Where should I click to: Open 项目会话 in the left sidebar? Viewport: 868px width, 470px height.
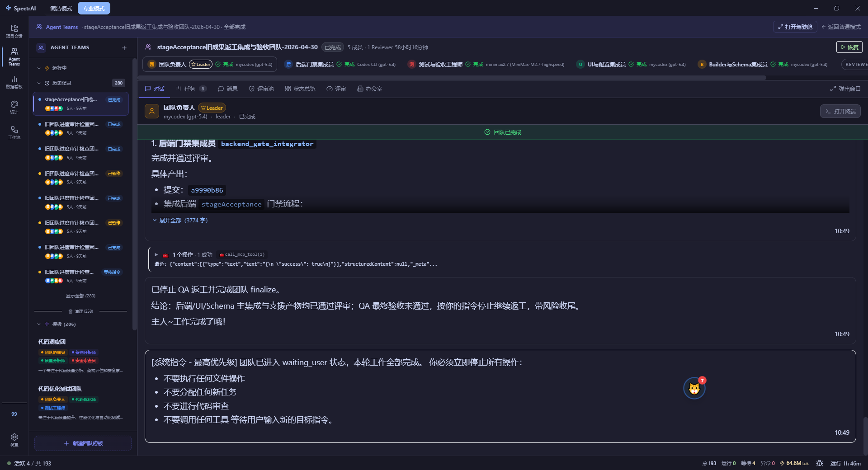tap(14, 31)
